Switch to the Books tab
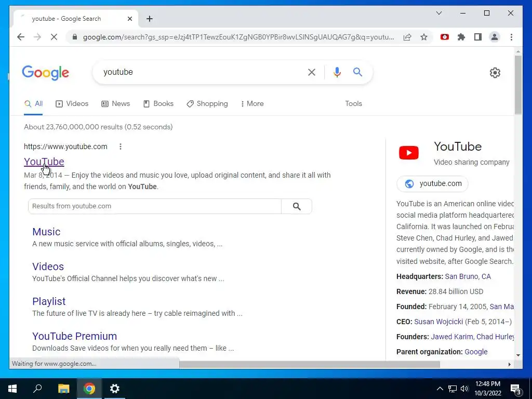The height and width of the screenshot is (399, 532). pos(158,103)
